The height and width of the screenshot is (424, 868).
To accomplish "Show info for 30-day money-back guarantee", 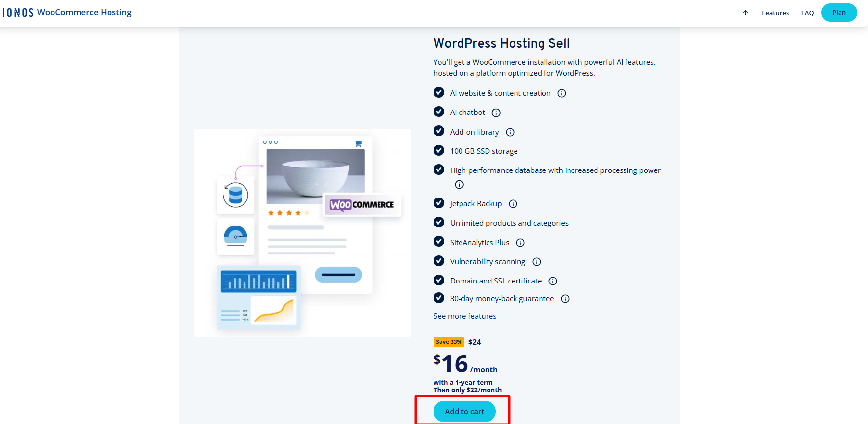I will coord(565,299).
